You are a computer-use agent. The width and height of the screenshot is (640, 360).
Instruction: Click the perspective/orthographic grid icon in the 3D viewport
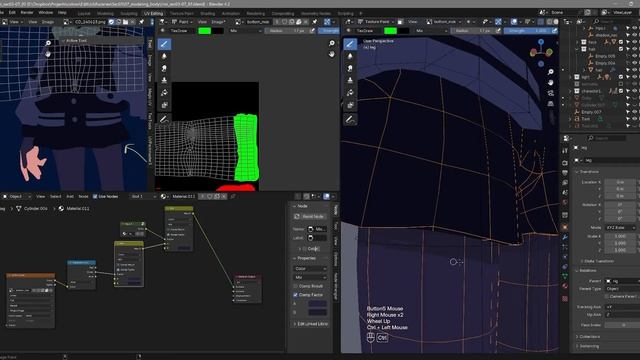(551, 104)
